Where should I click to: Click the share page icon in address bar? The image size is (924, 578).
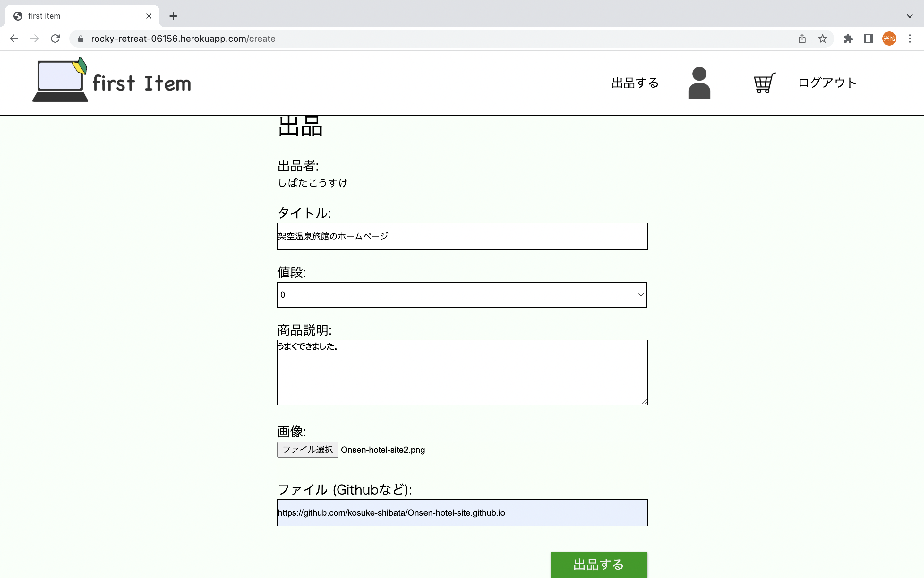(x=802, y=39)
